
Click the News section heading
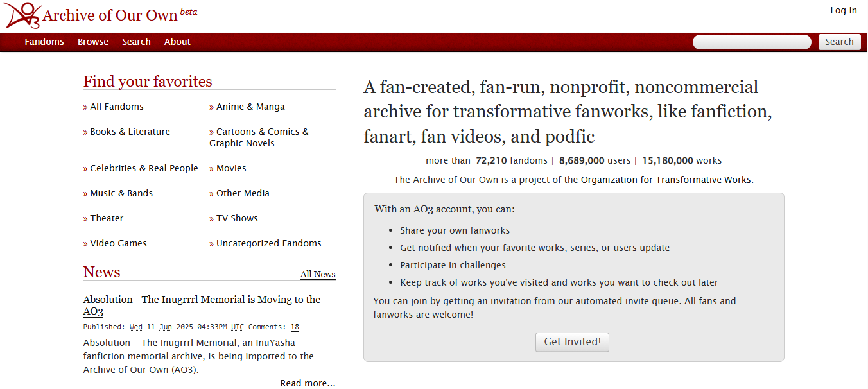point(101,272)
